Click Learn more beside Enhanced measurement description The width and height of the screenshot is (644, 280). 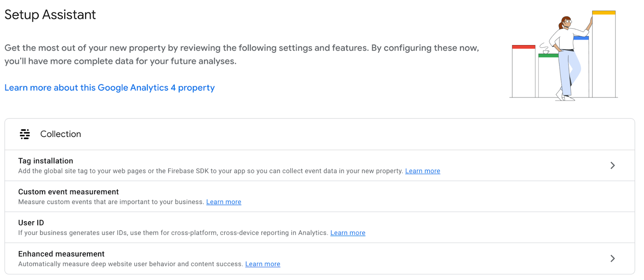262,264
